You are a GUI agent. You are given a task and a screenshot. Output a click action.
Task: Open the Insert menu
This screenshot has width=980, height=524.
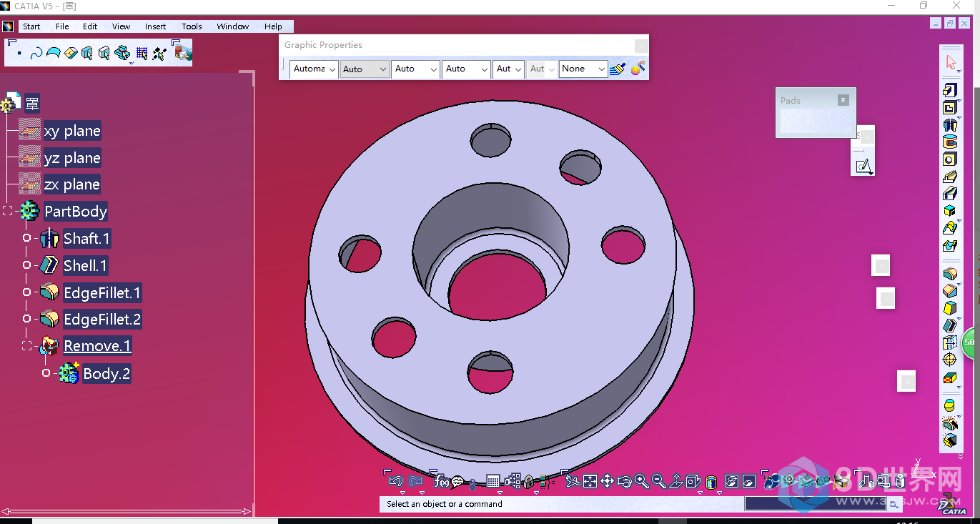pyautogui.click(x=155, y=26)
